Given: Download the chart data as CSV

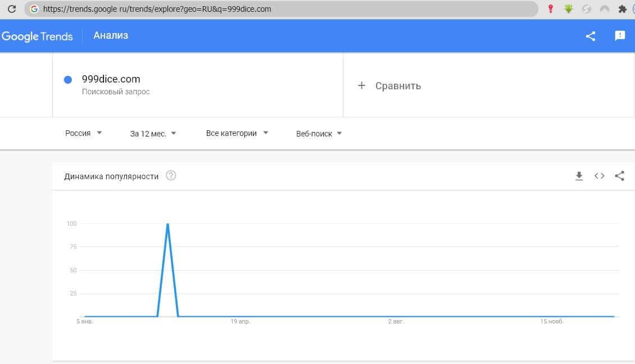Looking at the screenshot, I should [x=579, y=176].
